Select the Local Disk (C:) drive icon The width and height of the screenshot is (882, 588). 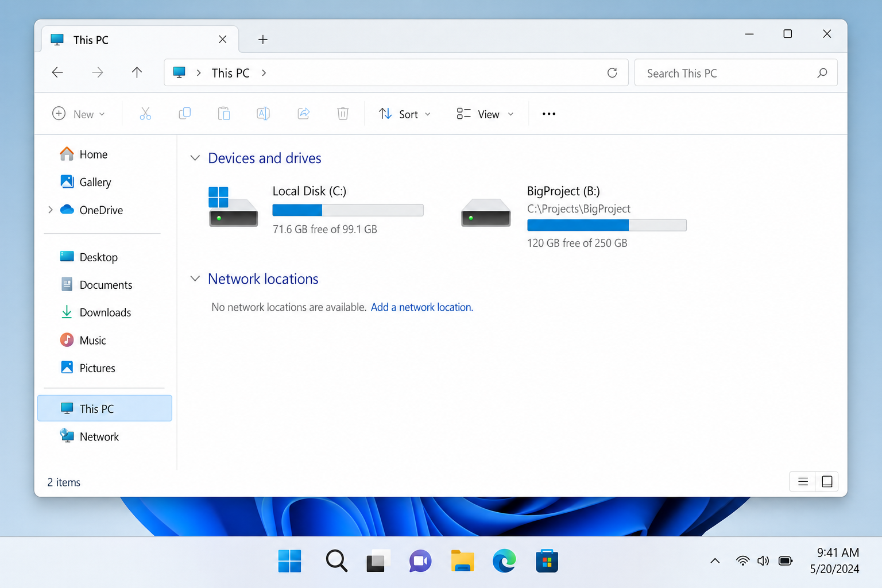coord(233,207)
